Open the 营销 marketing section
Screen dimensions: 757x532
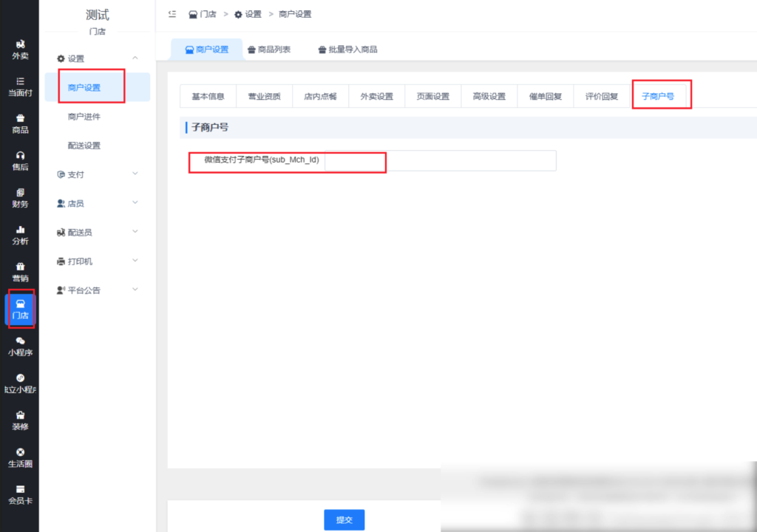[19, 272]
